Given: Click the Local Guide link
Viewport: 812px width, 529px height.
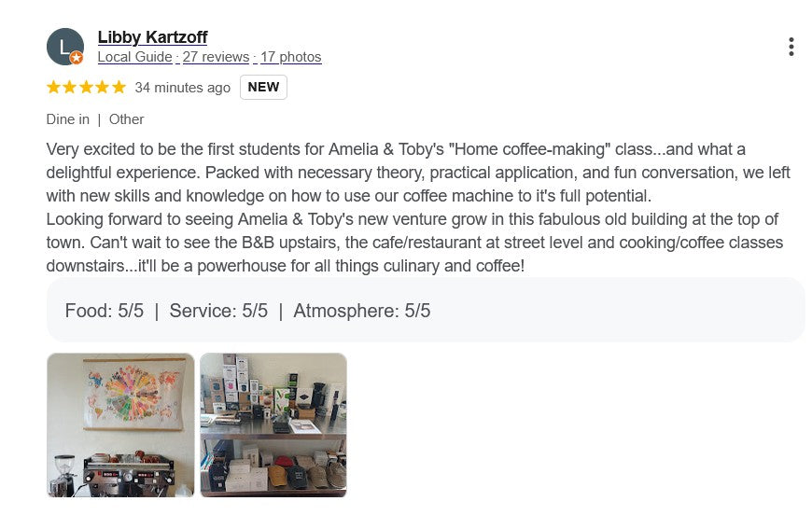Looking at the screenshot, I should (134, 57).
